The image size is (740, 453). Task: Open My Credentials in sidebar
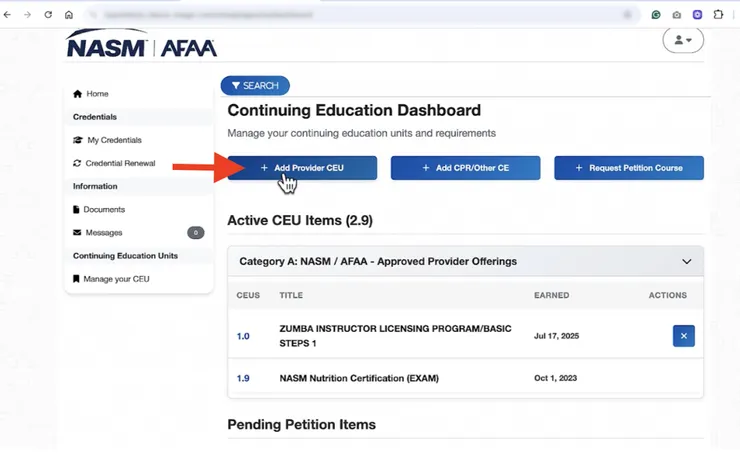coord(114,140)
